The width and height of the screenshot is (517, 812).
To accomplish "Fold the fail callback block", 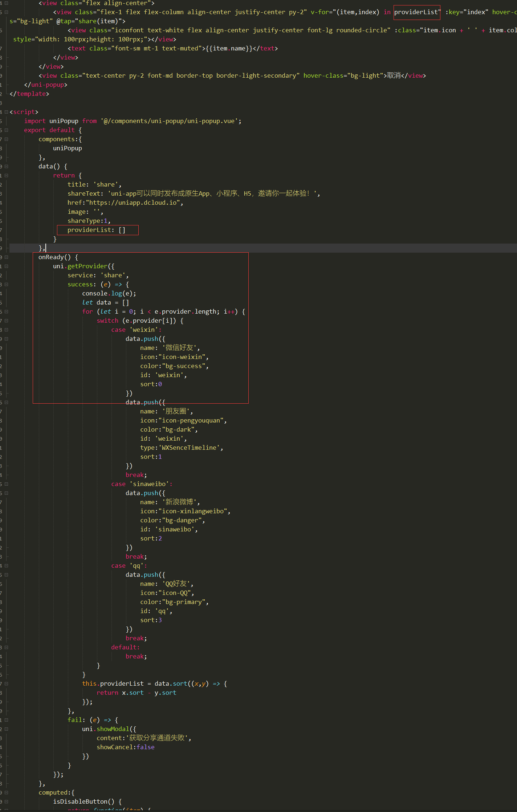I will coord(6,720).
